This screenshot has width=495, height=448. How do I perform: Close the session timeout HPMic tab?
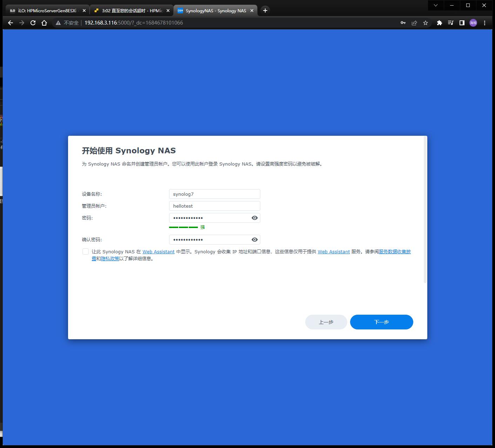[168, 11]
